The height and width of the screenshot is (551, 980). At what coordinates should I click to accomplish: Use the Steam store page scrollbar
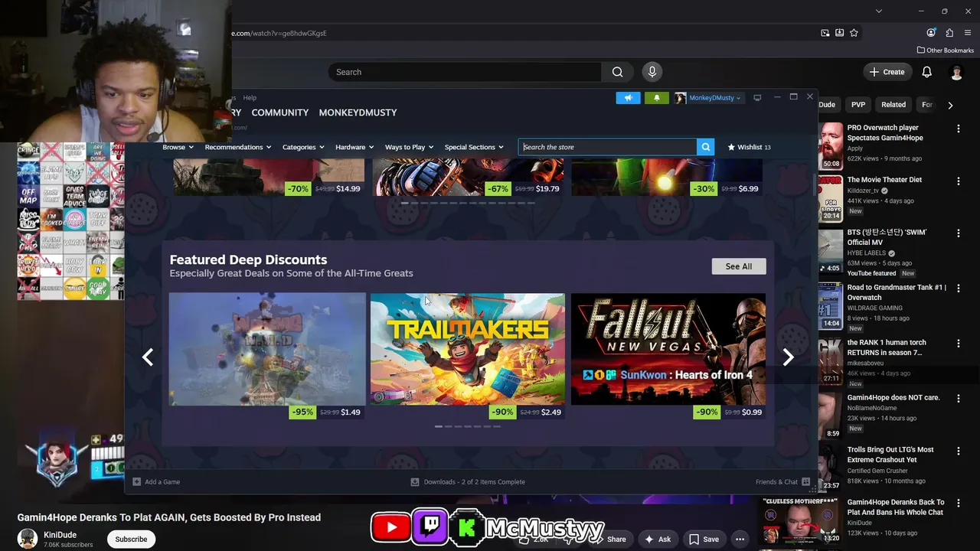[x=814, y=186]
